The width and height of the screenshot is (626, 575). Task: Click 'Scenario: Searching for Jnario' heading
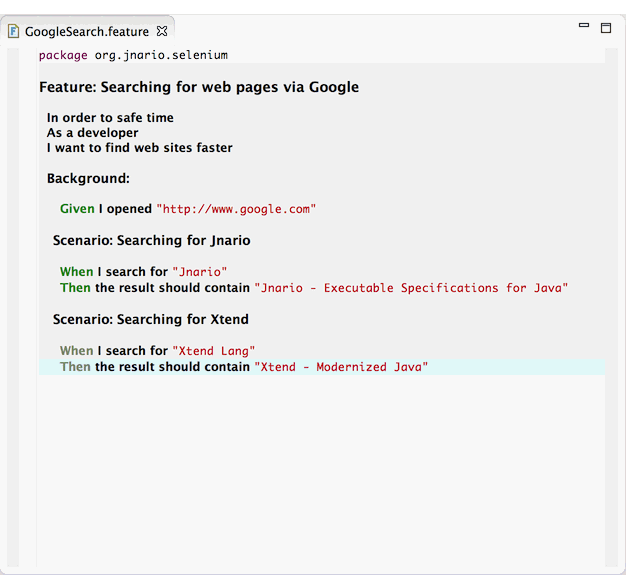click(151, 240)
